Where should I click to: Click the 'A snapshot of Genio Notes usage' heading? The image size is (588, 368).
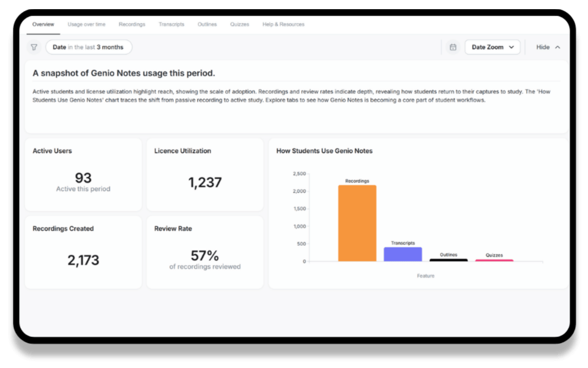point(124,73)
